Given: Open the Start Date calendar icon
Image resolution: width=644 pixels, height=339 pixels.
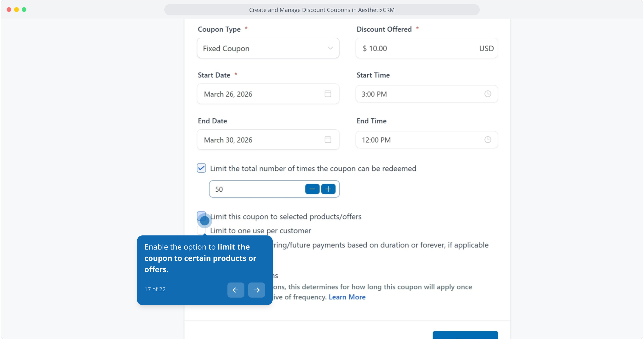Looking at the screenshot, I should (328, 94).
